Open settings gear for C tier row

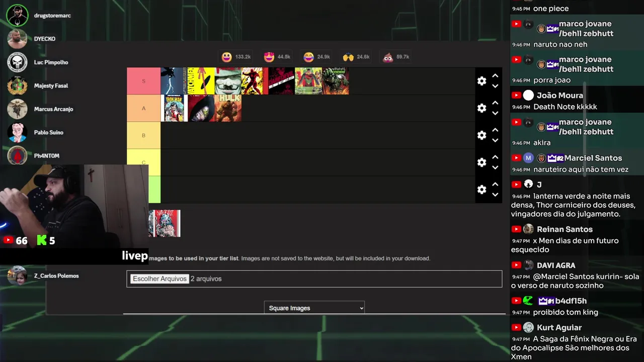pyautogui.click(x=482, y=162)
